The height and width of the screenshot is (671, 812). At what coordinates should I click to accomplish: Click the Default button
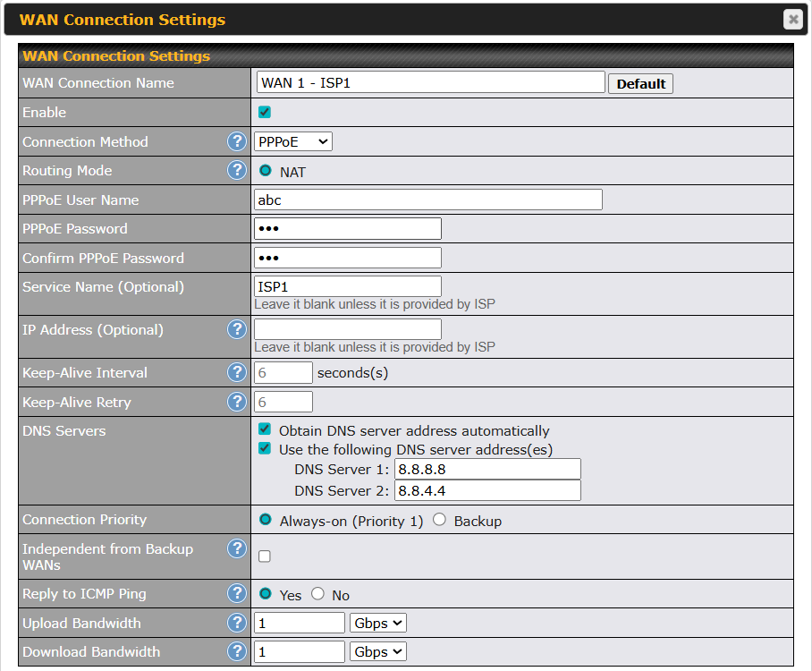(x=640, y=83)
